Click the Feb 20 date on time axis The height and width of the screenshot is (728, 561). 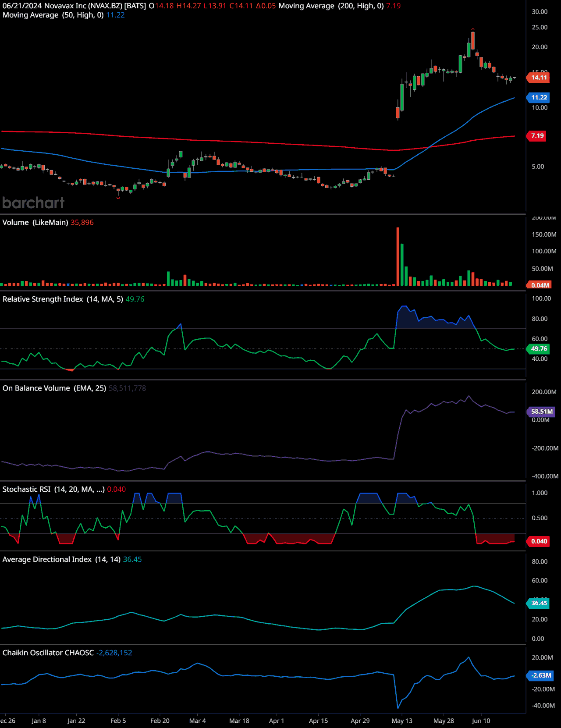(x=160, y=721)
